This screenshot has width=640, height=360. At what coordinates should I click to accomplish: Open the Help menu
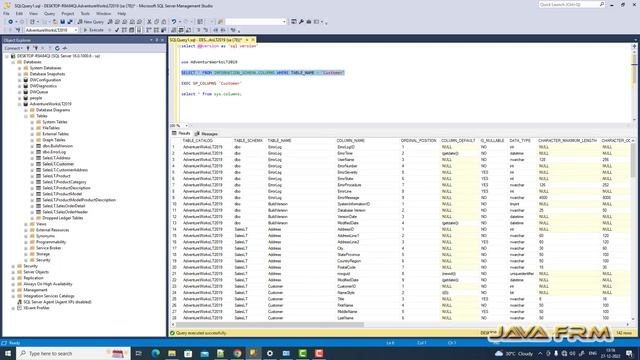(122, 13)
